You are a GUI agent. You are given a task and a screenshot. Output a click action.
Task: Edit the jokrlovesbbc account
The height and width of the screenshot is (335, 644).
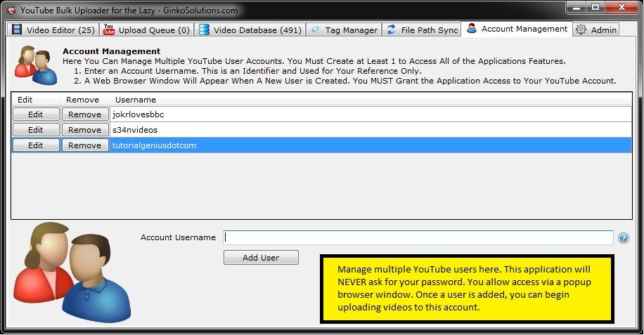click(x=36, y=114)
